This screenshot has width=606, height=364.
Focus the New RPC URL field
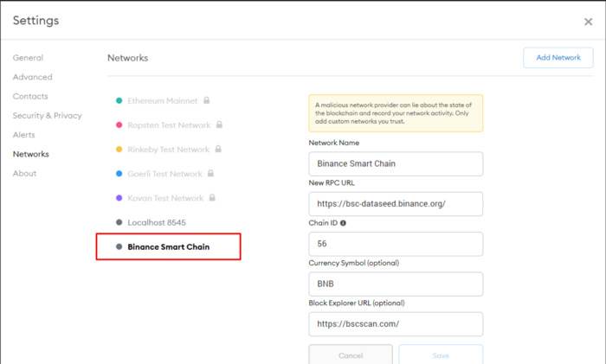coord(396,204)
